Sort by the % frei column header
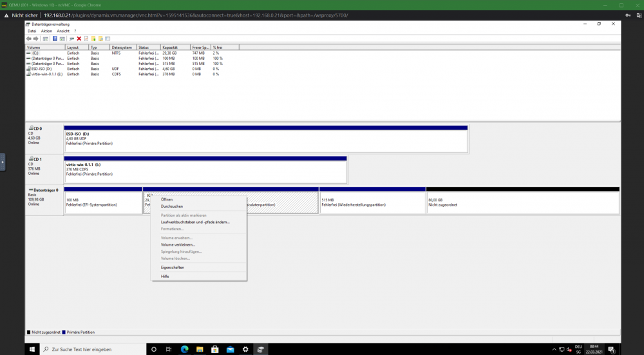Viewport: 644px width, 355px height. pyautogui.click(x=225, y=48)
